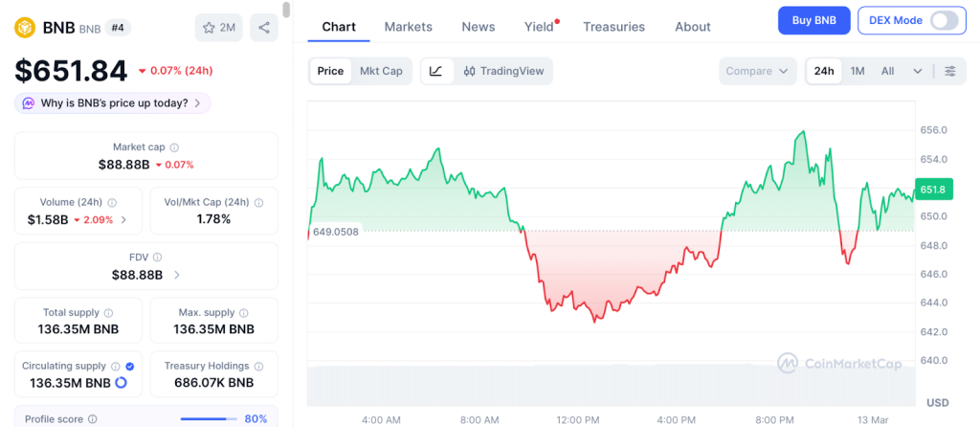Click info icon beside Market cap
This screenshot has height=427, width=980.
[174, 147]
